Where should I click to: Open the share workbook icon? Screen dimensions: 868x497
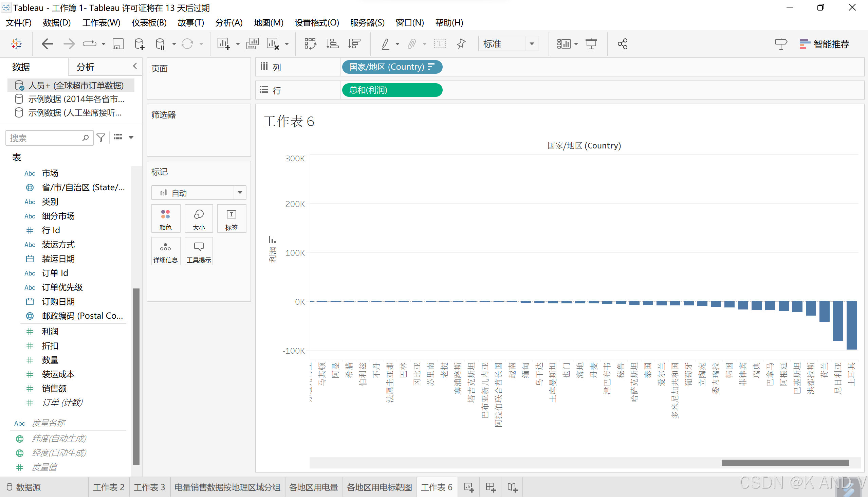[x=623, y=44]
